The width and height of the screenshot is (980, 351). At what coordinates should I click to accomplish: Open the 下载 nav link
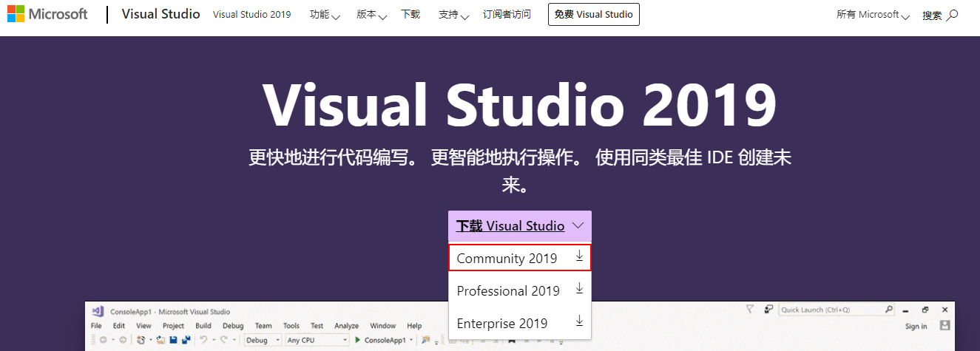coord(410,14)
